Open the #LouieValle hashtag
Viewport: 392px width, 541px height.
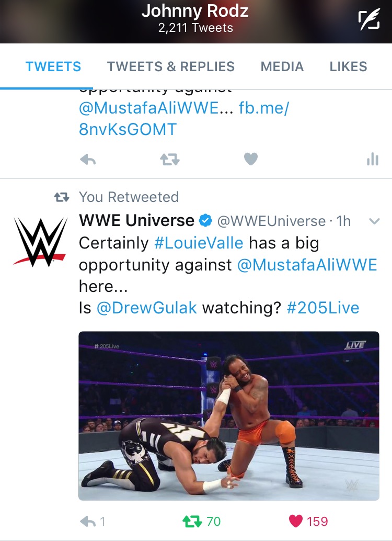199,243
